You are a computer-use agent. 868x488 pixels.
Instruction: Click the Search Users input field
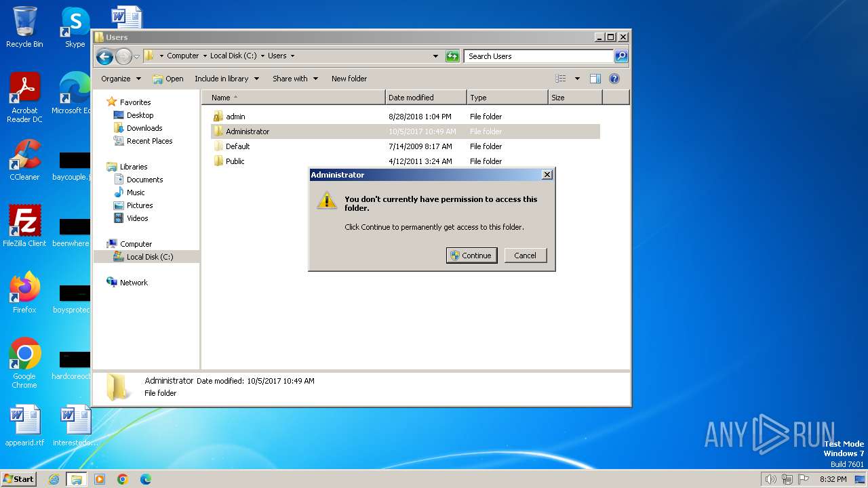coord(539,56)
